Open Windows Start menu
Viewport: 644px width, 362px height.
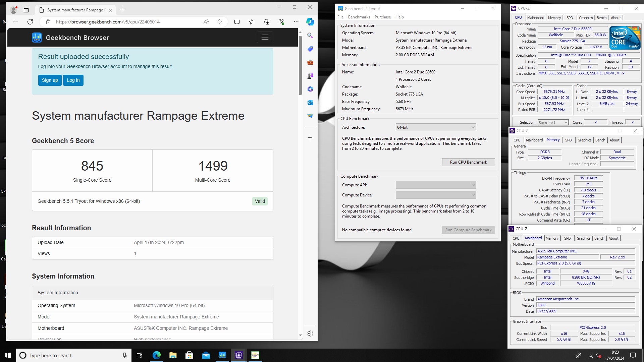8,355
